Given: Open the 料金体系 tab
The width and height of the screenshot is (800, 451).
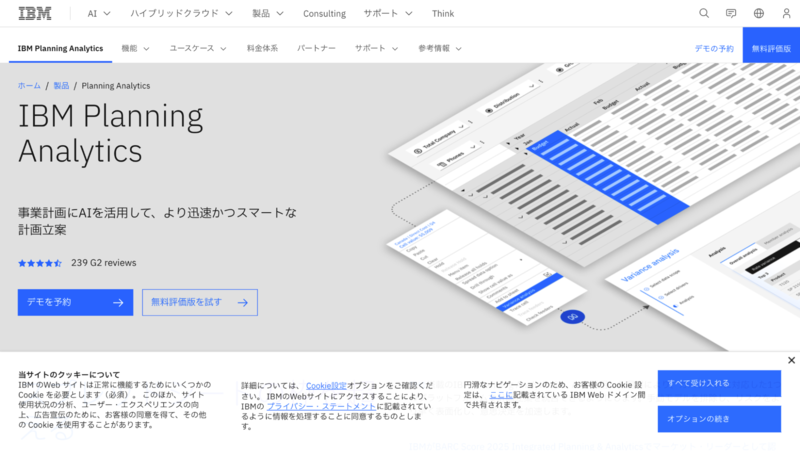Looking at the screenshot, I should [262, 48].
